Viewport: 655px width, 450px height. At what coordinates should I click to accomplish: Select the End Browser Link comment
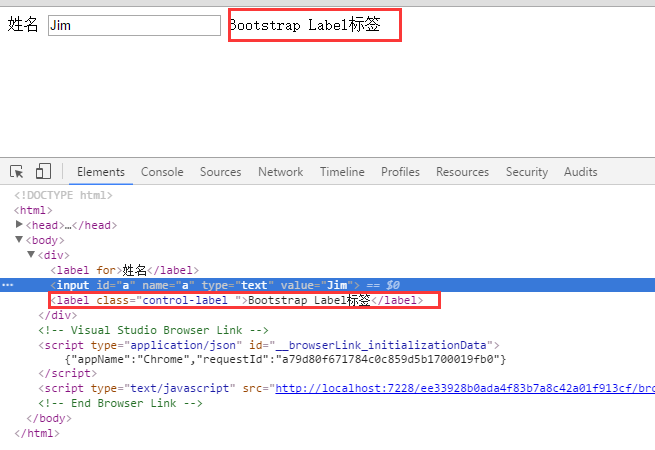tap(120, 403)
